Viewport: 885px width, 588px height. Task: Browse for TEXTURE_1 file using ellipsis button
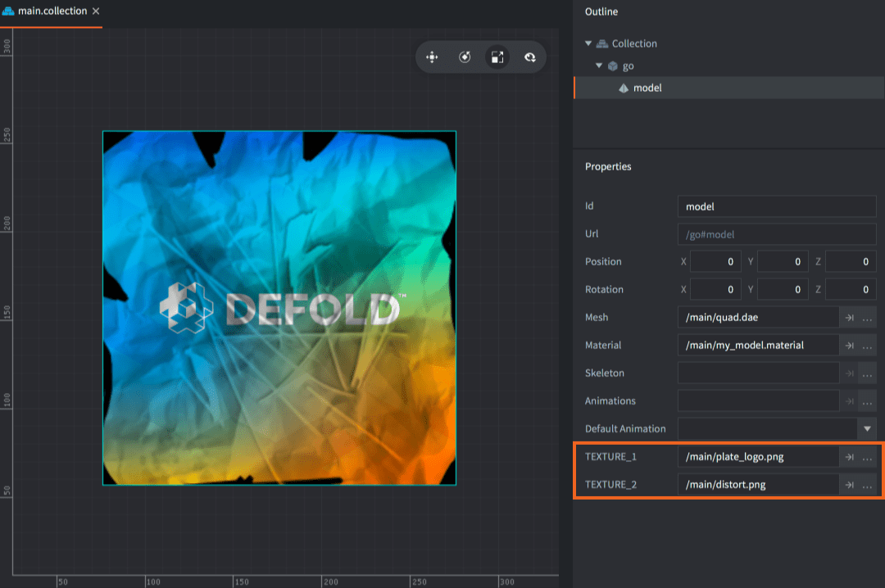[868, 457]
